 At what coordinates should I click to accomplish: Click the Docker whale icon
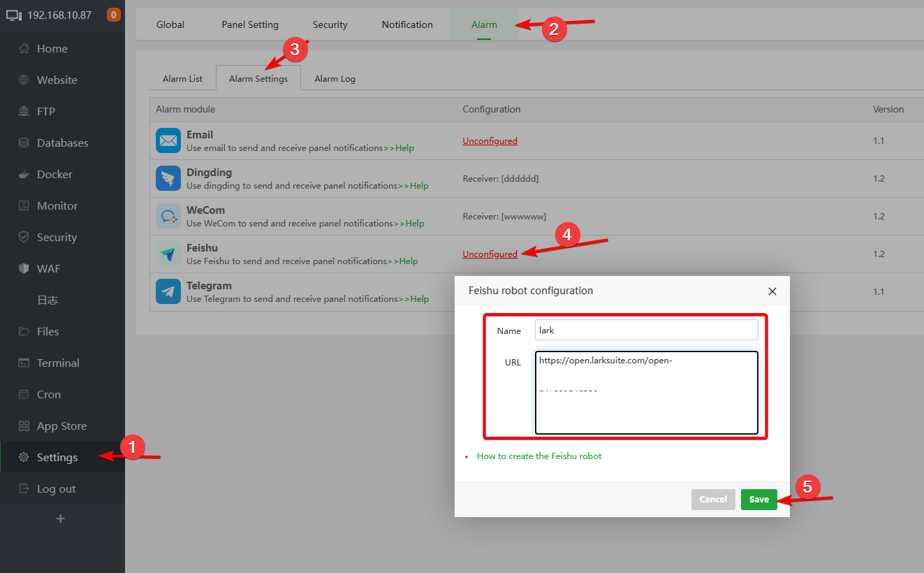click(24, 175)
